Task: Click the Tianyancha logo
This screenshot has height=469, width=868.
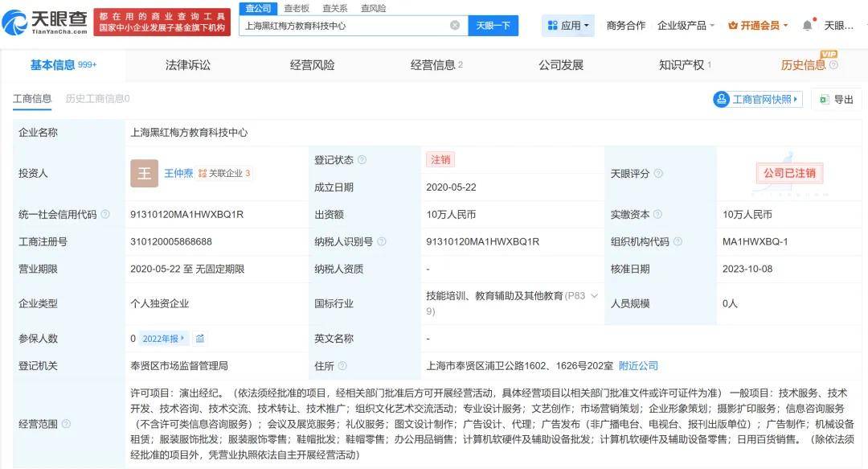Action: [x=45, y=22]
